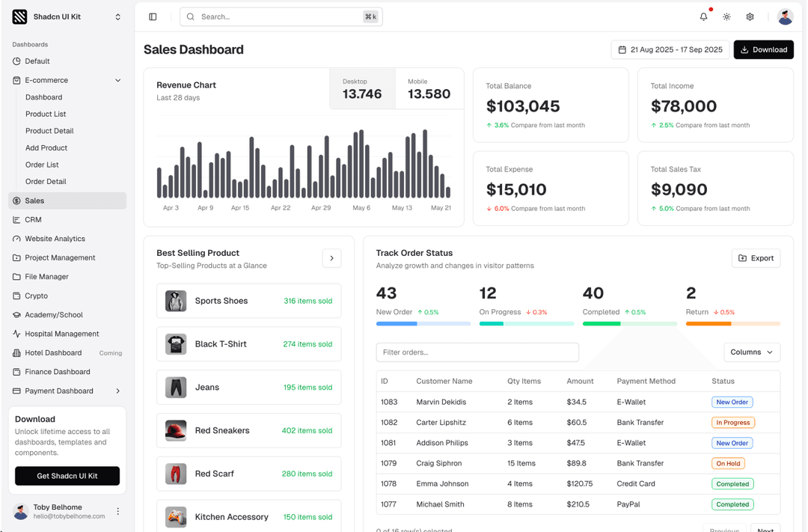Screen dimensions: 808x532
Task: Open the Columns dropdown above the orders table
Action: click(752, 352)
